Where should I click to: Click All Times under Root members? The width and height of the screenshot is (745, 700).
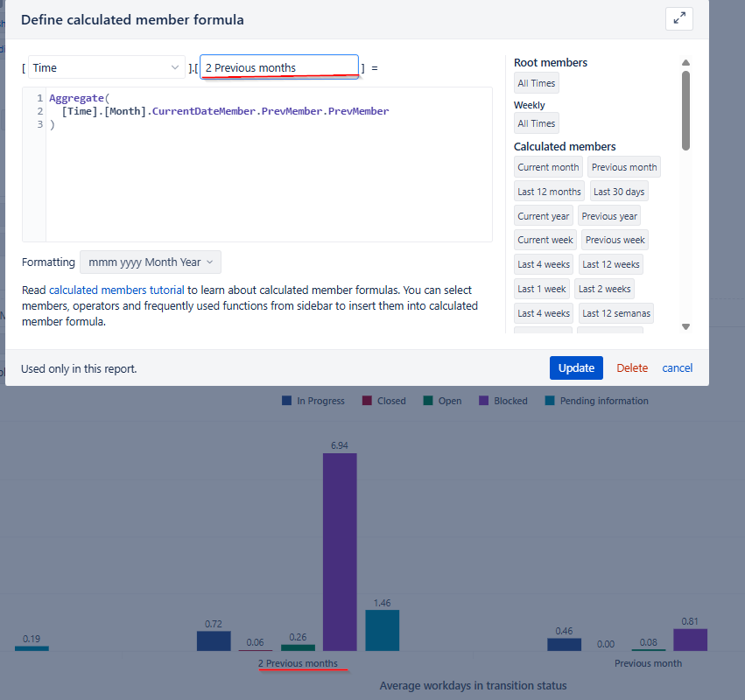536,83
